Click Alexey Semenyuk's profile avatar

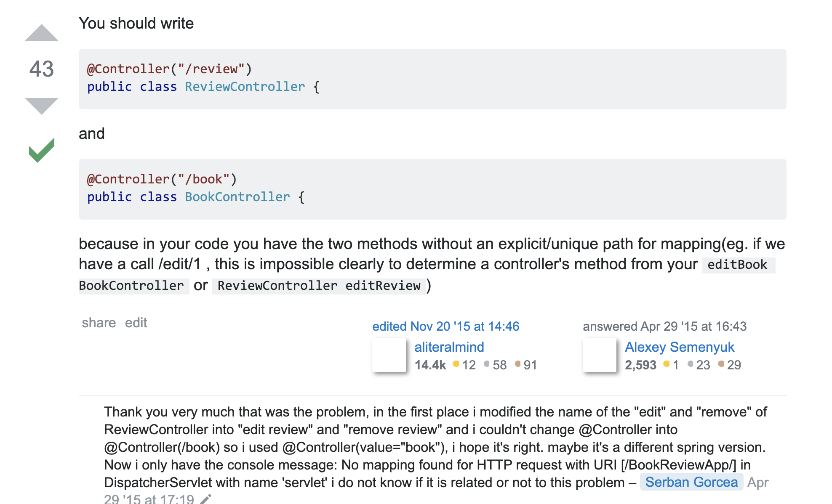click(599, 355)
